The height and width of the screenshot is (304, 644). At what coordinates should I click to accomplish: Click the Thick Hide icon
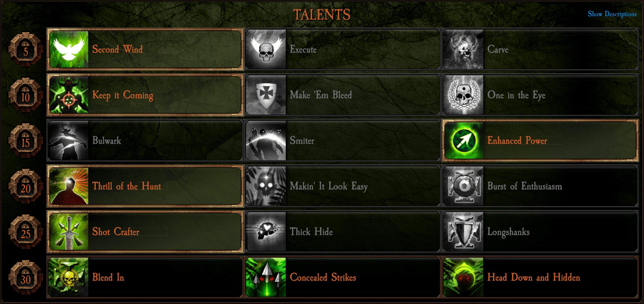266,232
